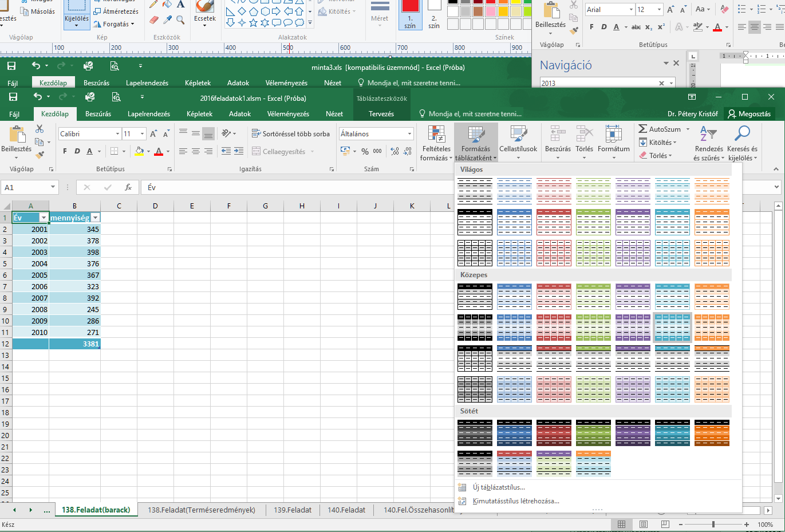The image size is (785, 532).
Task: Toggle center alignment in Word ribbon
Action: [754, 27]
